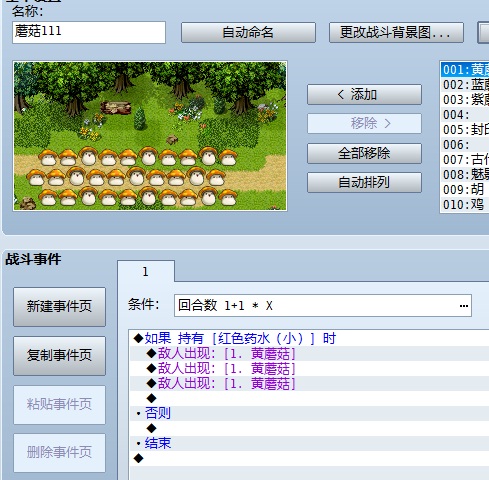
Task: Select enemy 010 鸡 in the list
Action: (x=465, y=204)
